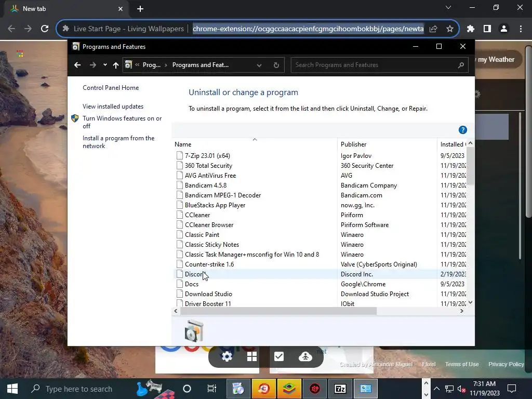
Task: Select the 360 Total Security entry
Action: click(208, 166)
